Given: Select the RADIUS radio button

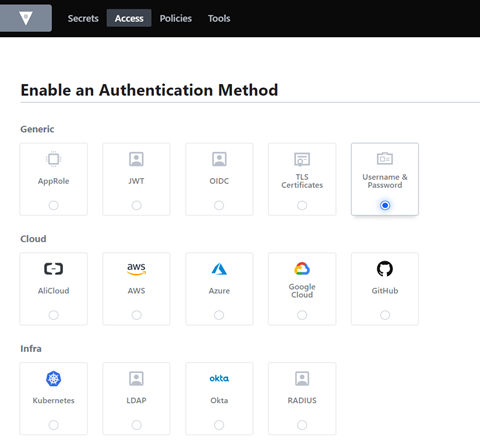Looking at the screenshot, I should tap(302, 425).
